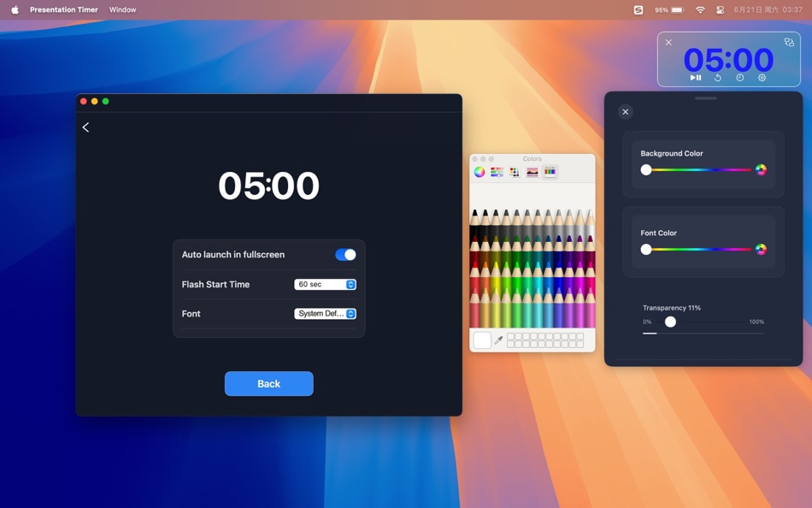Viewport: 812px width, 508px height.
Task: Open the rainbow wheel next to Font Color
Action: 761,249
